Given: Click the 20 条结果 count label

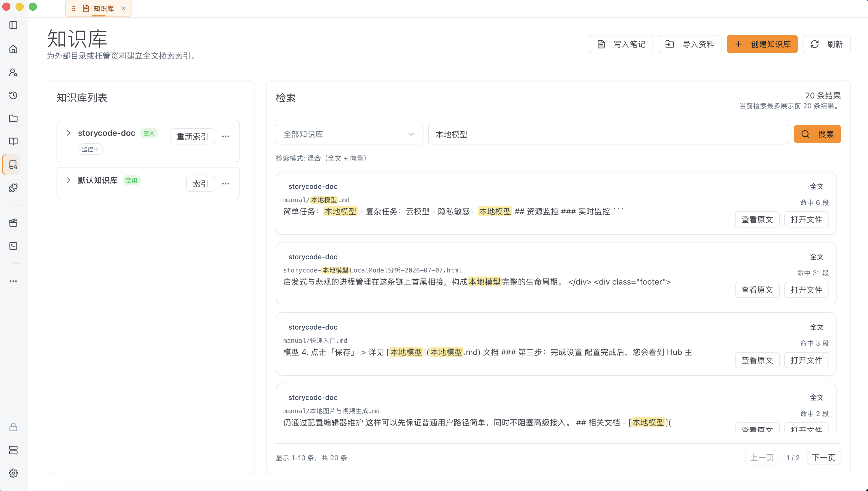Looking at the screenshot, I should [823, 95].
